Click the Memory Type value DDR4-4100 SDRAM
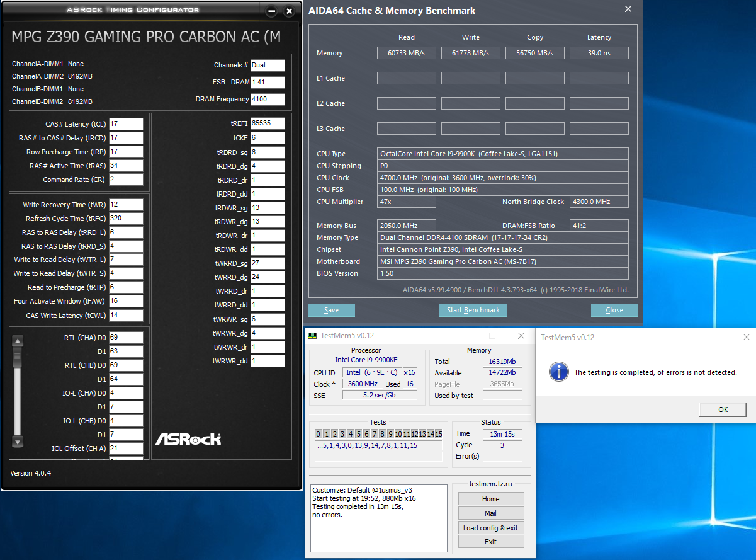The width and height of the screenshot is (756, 560). 503,237
